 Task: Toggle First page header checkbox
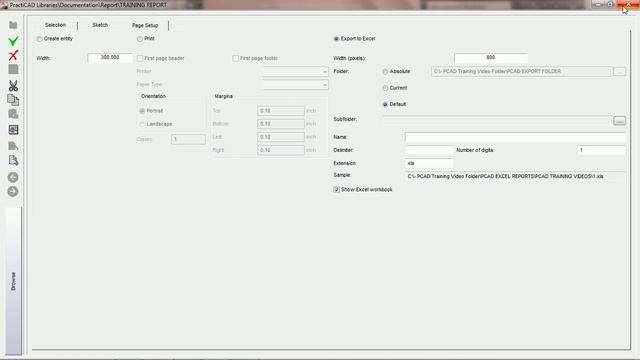click(x=140, y=58)
